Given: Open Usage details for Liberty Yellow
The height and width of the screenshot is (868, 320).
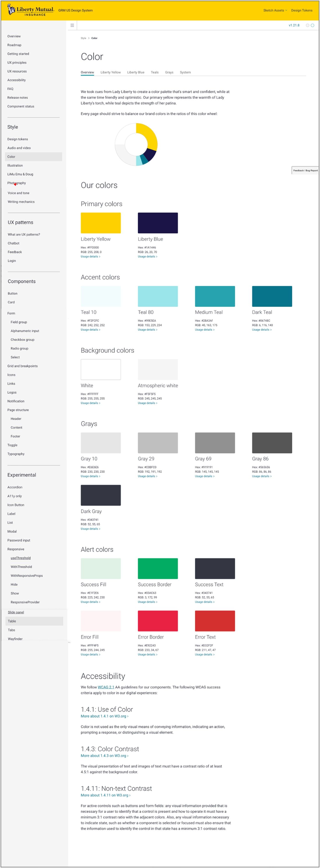Looking at the screenshot, I should [90, 256].
